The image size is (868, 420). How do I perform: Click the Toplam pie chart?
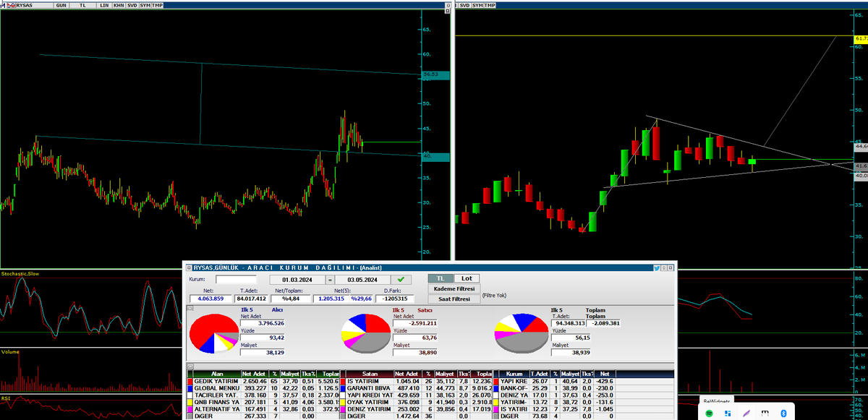pos(521,335)
